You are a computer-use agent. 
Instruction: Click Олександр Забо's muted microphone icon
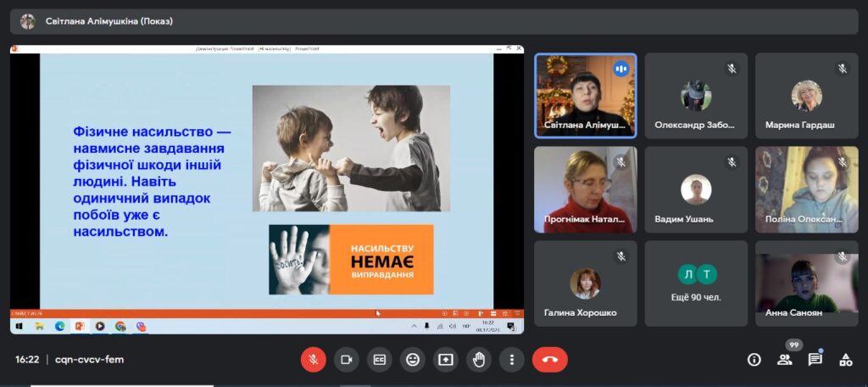tap(732, 69)
